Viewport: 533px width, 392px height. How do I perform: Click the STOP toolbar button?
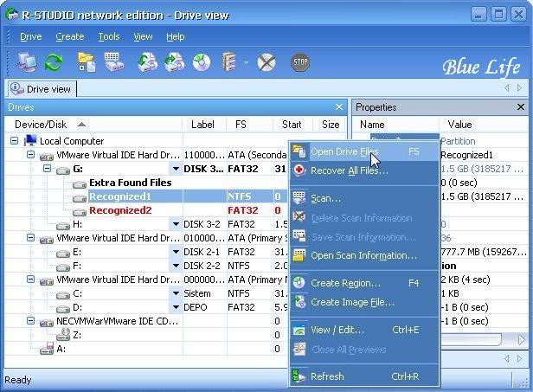point(300,62)
